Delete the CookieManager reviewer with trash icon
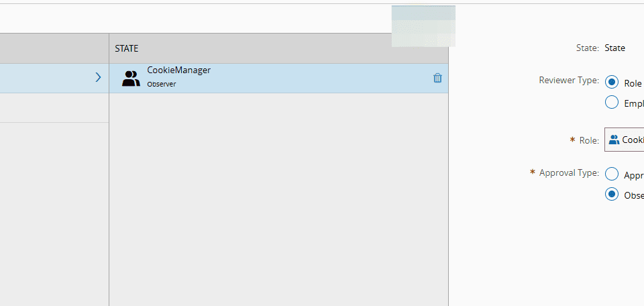Screen dimensions: 644x306 click(437, 78)
